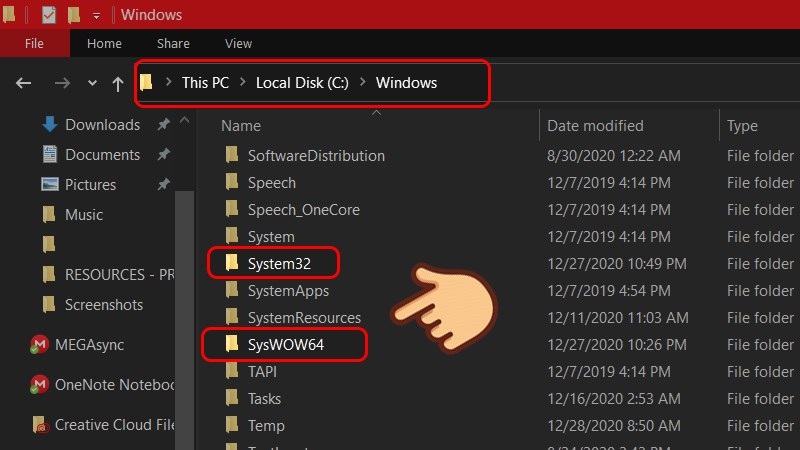
Task: Click the Temp folder icon
Action: pyautogui.click(x=232, y=424)
